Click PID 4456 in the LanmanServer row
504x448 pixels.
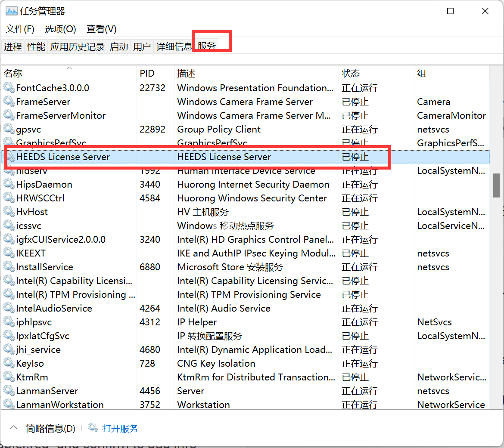pos(150,391)
